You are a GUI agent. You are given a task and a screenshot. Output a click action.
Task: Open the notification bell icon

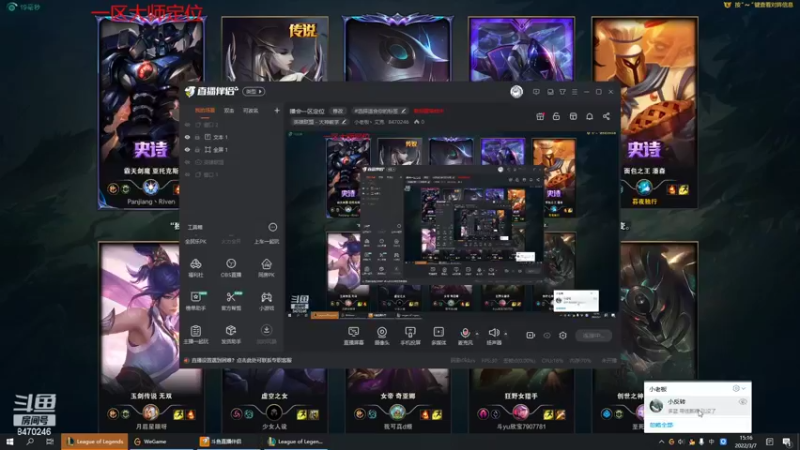589,116
